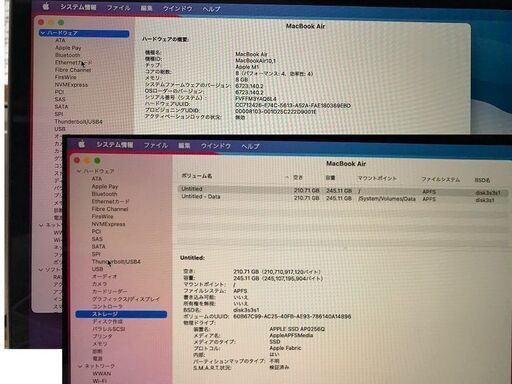Select Apple Pay in front window sidebar
The width and height of the screenshot is (512, 384).
pos(105,186)
